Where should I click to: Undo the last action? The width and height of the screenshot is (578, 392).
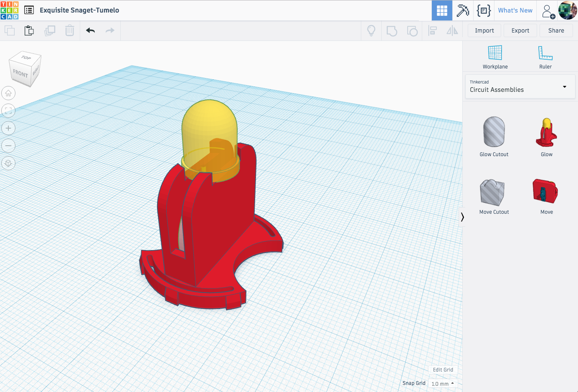91,30
